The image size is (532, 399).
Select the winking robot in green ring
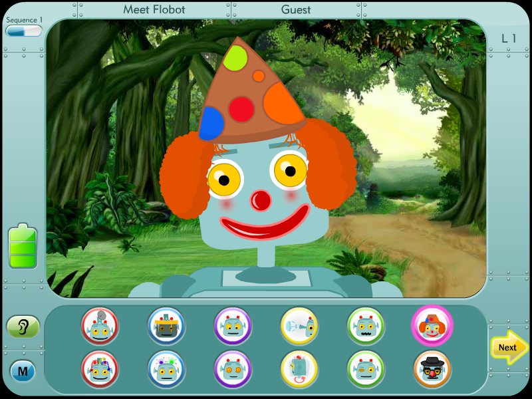[366, 368]
